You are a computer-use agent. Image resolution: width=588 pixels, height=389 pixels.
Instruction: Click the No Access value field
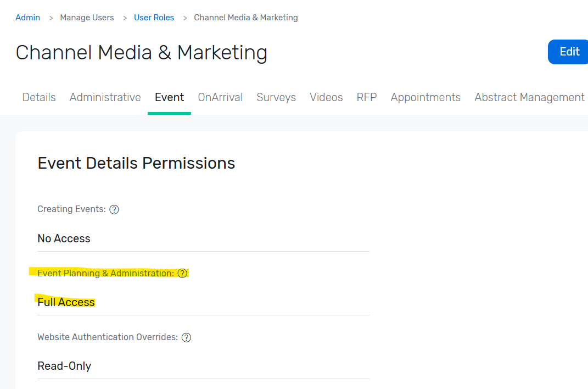[64, 238]
